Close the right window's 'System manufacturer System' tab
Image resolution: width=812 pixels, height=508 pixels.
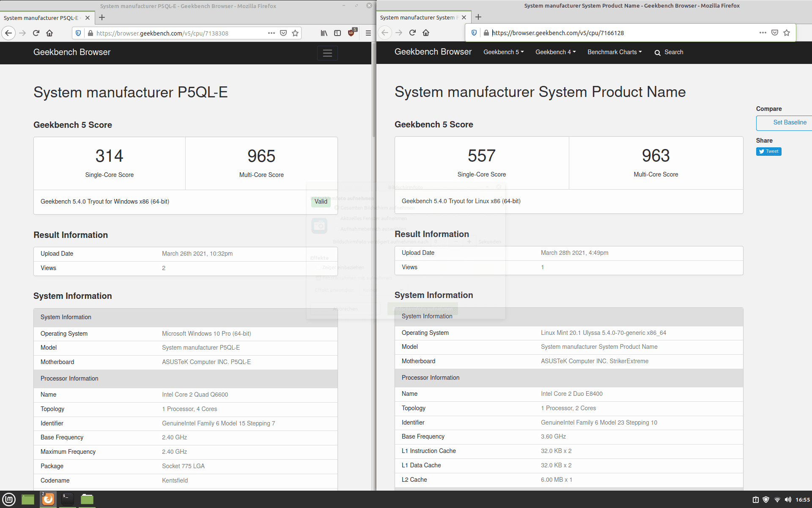pyautogui.click(x=464, y=17)
